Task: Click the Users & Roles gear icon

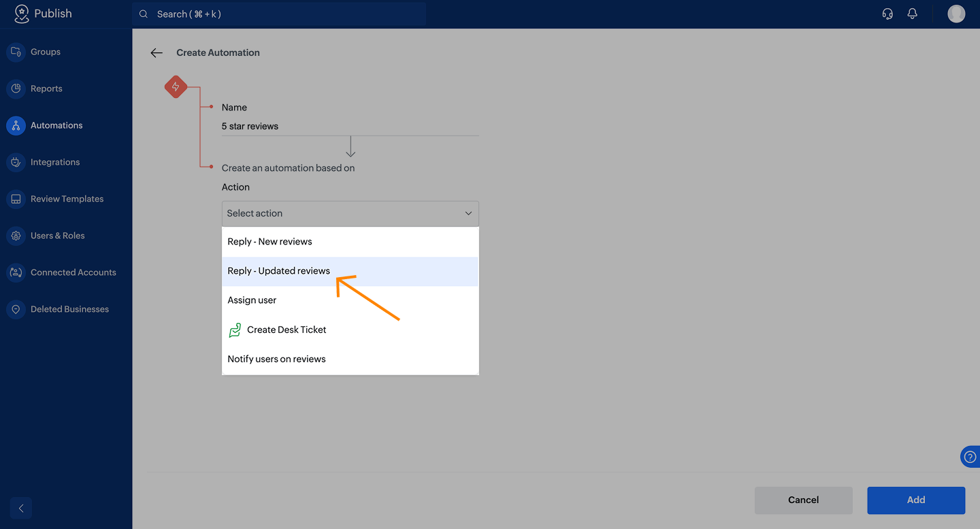Action: 16,236
